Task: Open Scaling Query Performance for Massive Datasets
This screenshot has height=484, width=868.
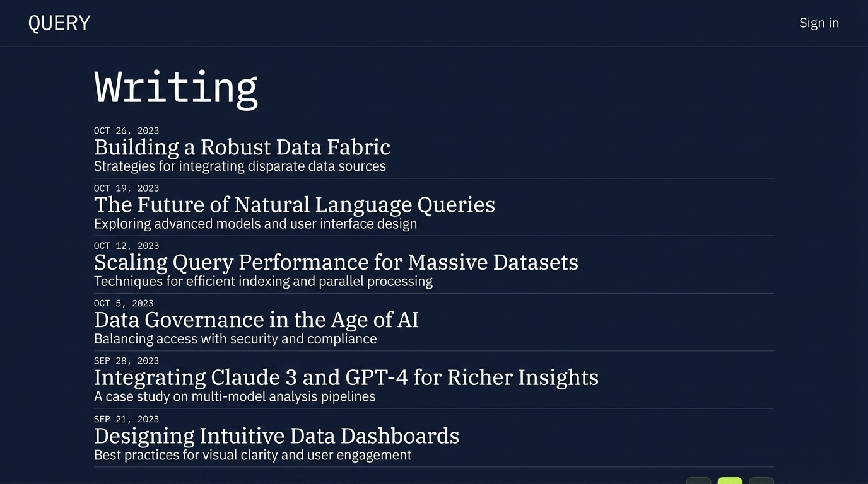Action: (336, 262)
